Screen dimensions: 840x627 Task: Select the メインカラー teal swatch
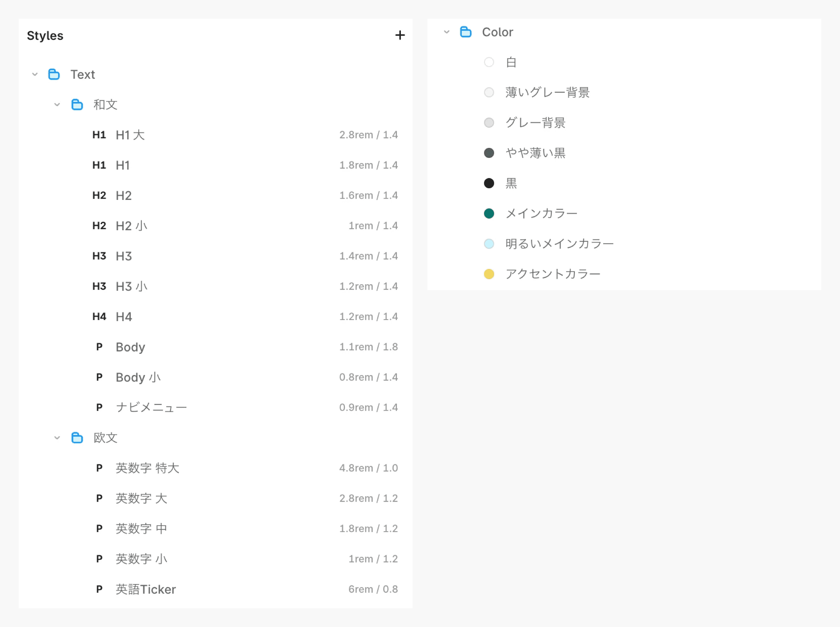(489, 213)
